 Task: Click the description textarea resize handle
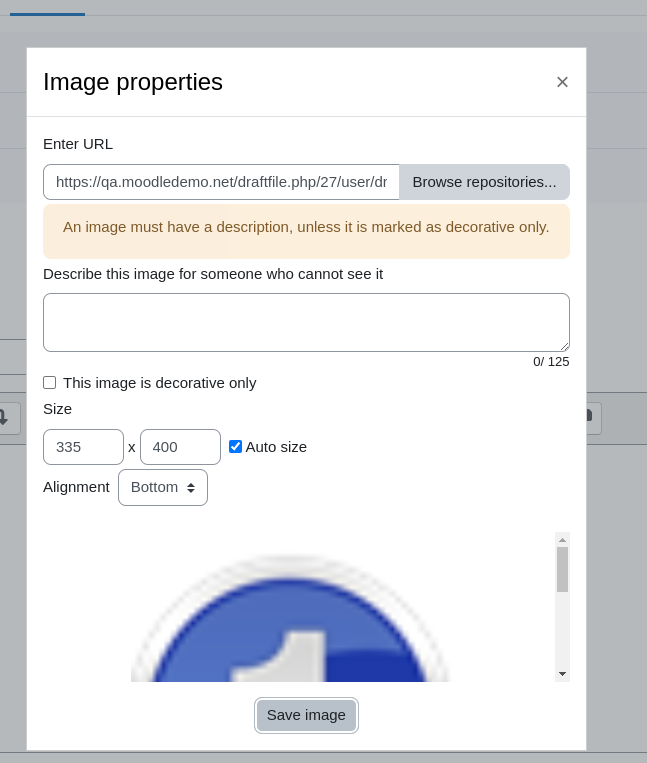[x=564, y=346]
